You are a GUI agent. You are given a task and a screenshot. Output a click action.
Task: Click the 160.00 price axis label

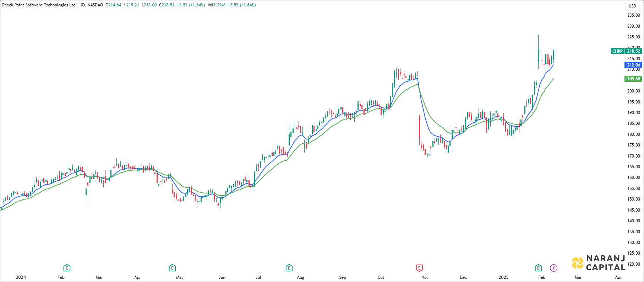coord(633,177)
